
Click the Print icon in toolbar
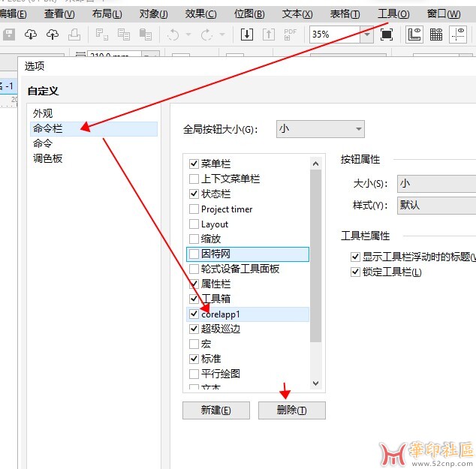coord(74,35)
